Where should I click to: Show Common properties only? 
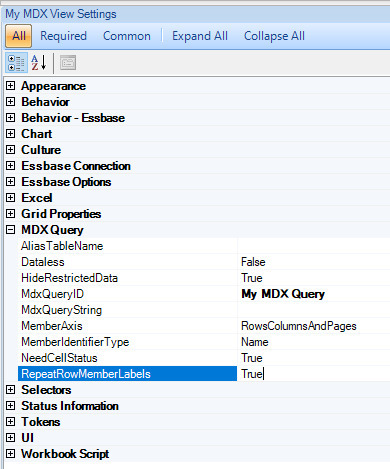tap(127, 36)
